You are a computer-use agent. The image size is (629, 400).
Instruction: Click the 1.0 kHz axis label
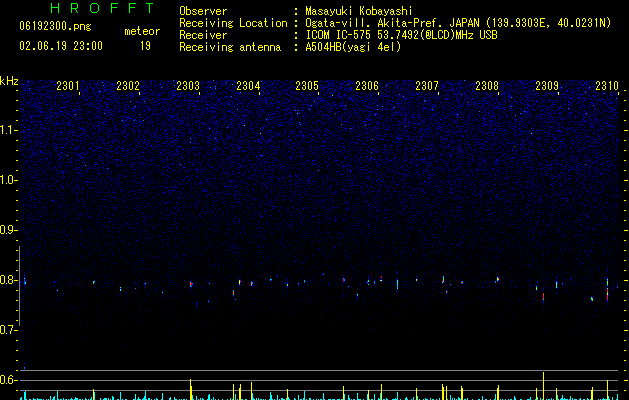(9, 180)
